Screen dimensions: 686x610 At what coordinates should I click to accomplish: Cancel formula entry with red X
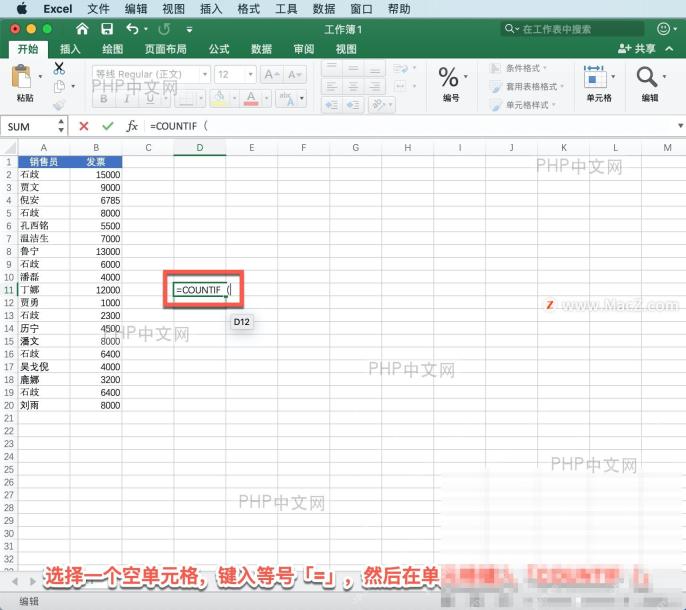(84, 126)
